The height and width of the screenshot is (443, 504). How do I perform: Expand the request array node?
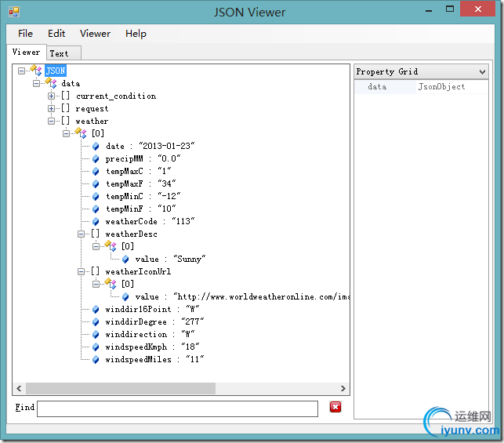[x=52, y=109]
